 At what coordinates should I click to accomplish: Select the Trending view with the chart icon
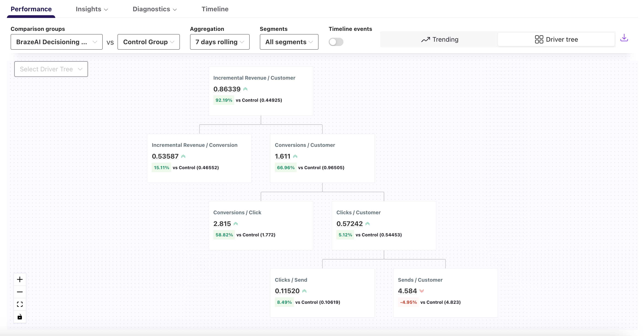(439, 39)
